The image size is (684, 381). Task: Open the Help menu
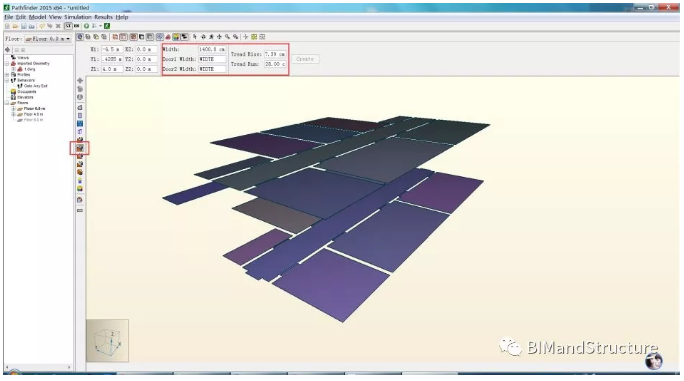pyautogui.click(x=122, y=17)
